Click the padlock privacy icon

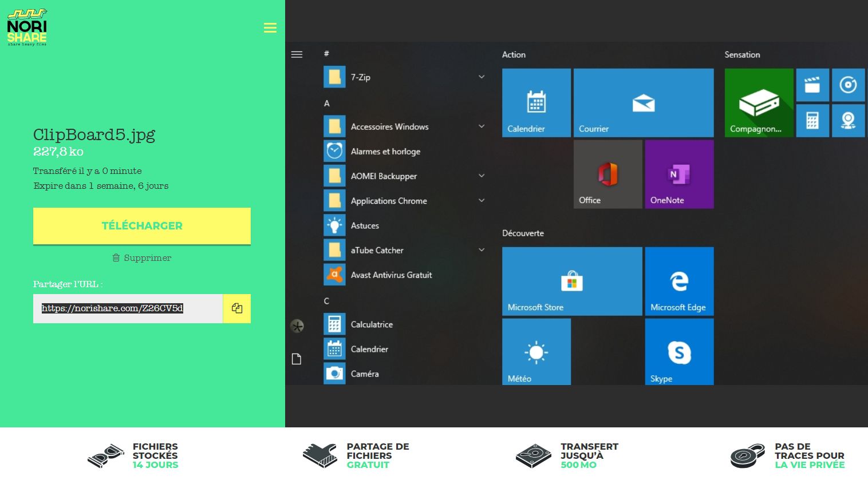[x=748, y=456]
